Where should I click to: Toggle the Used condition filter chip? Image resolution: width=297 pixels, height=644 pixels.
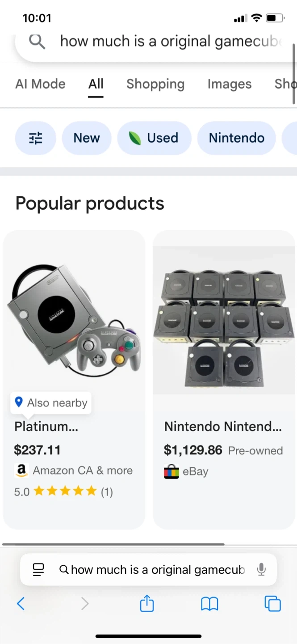pyautogui.click(x=154, y=138)
